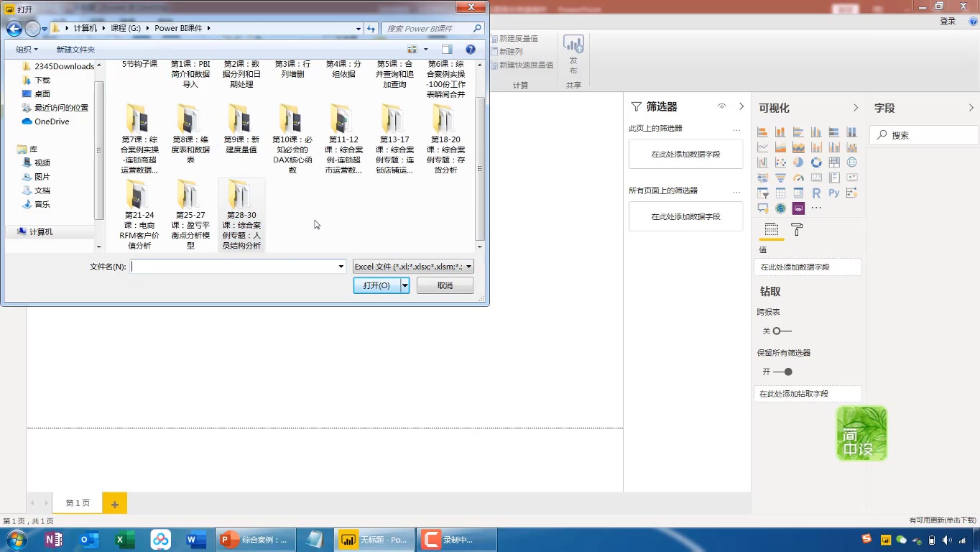Select the donut chart visual
980x552 pixels.
pyautogui.click(x=816, y=162)
